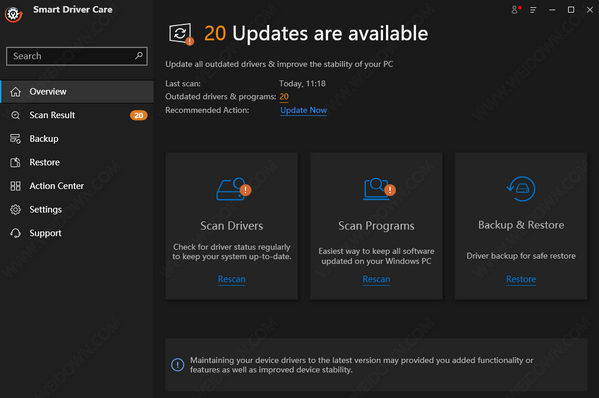Open the Support page
This screenshot has height=398, width=599.
pos(77,233)
